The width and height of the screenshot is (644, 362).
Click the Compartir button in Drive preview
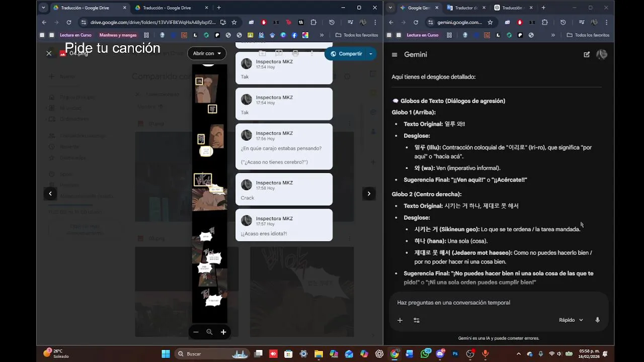[x=346, y=54]
